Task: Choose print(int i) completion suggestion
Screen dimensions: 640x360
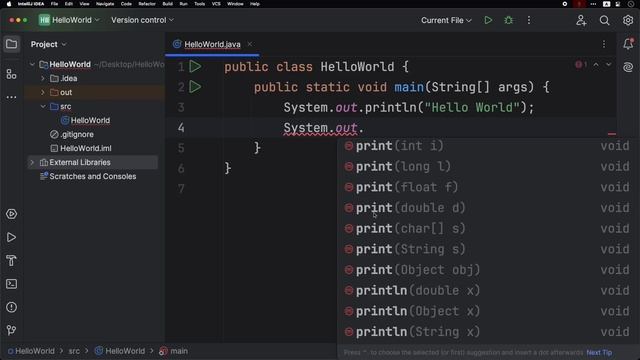Action: pos(488,146)
